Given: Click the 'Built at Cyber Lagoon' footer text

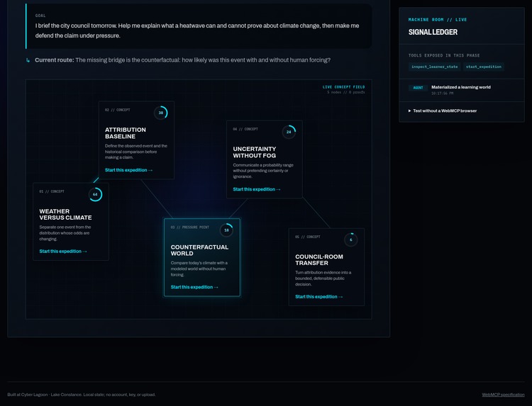Looking at the screenshot, I should [82, 395].
